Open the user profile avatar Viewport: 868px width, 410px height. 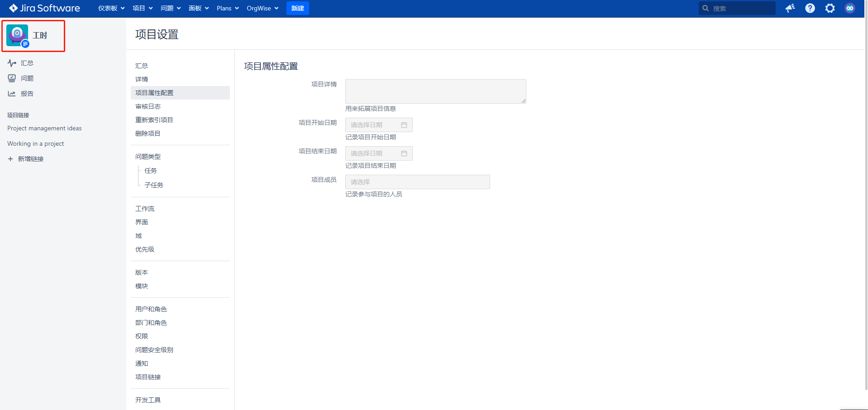[x=850, y=8]
